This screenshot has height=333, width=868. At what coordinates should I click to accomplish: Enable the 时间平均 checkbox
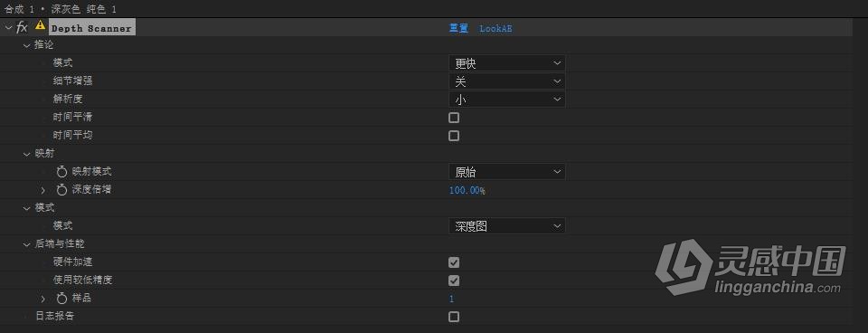pyautogui.click(x=454, y=136)
